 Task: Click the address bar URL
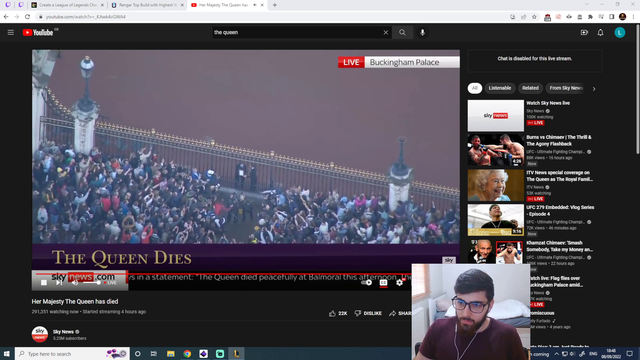point(86,17)
